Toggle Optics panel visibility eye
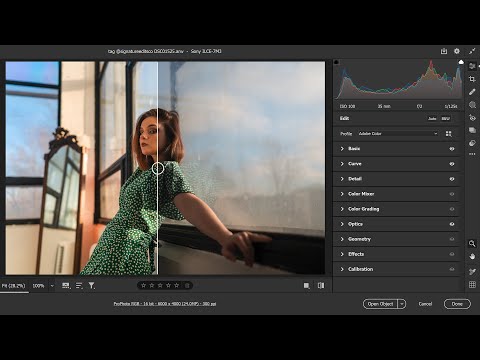Viewport: 480px width, 360px height. pos(452,224)
